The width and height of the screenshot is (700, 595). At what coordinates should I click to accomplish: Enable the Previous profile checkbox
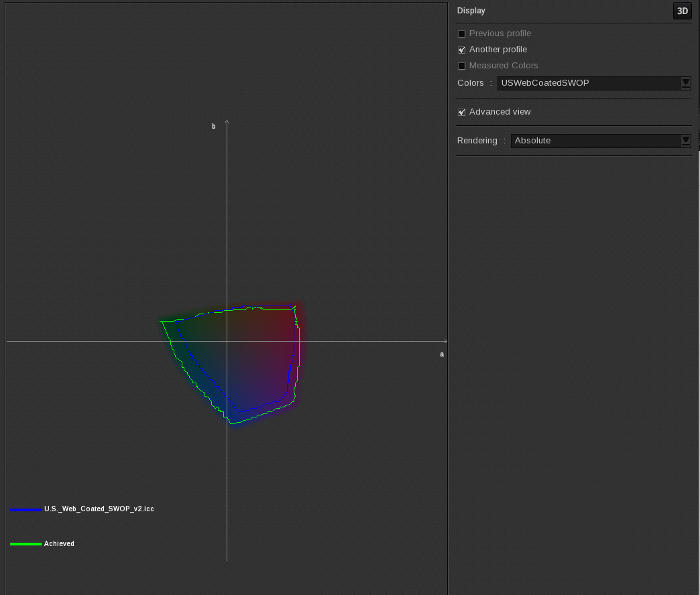[x=461, y=33]
